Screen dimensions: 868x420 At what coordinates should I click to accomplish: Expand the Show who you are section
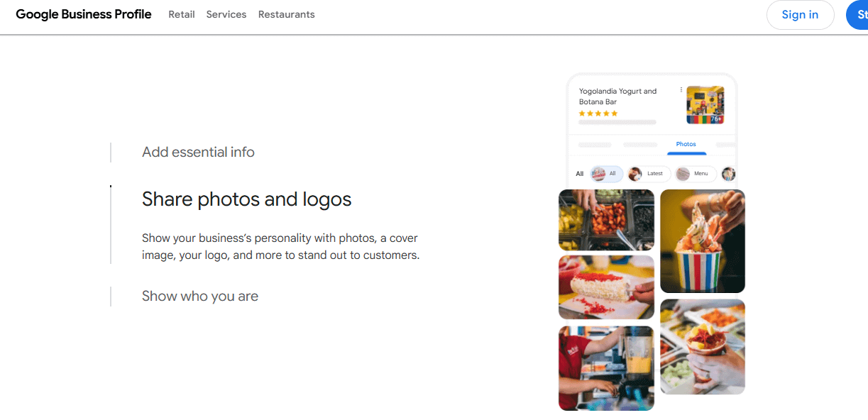click(199, 296)
